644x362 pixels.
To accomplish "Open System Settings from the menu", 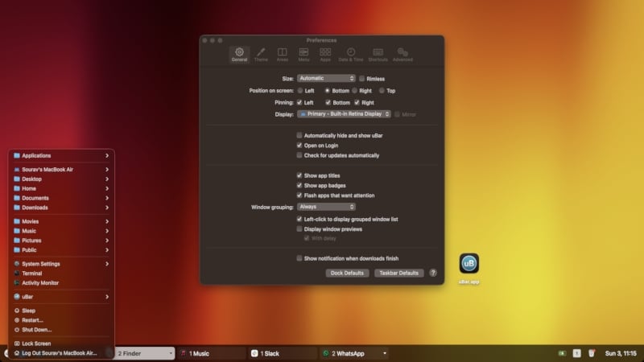I will point(61,264).
